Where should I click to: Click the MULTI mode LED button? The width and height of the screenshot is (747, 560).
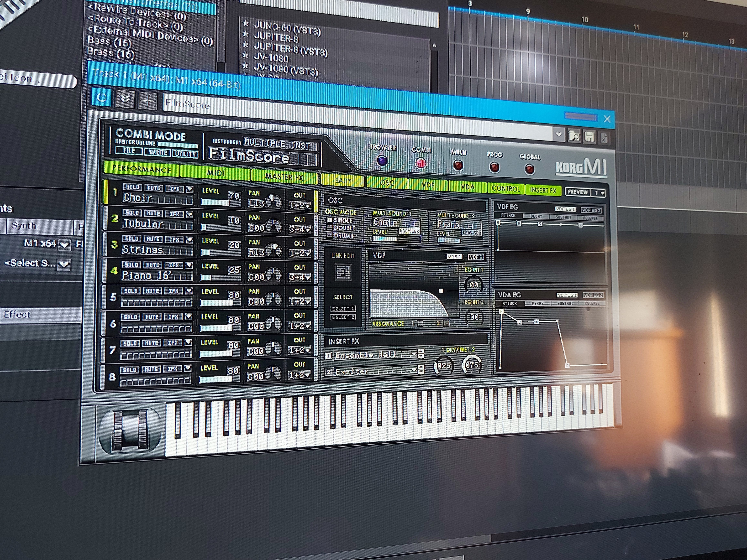tap(458, 165)
